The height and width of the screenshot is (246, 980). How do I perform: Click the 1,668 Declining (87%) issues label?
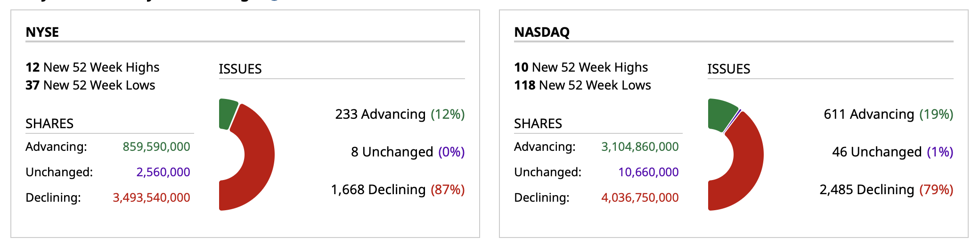click(x=398, y=189)
